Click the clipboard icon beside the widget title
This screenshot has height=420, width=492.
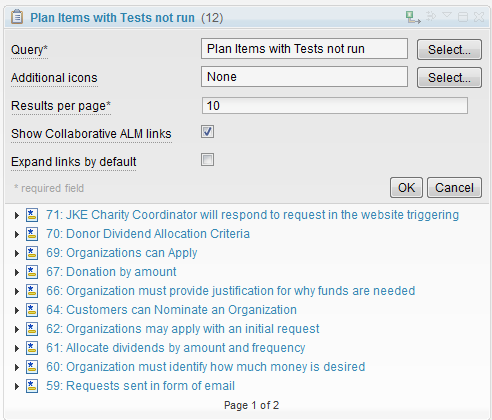17,17
